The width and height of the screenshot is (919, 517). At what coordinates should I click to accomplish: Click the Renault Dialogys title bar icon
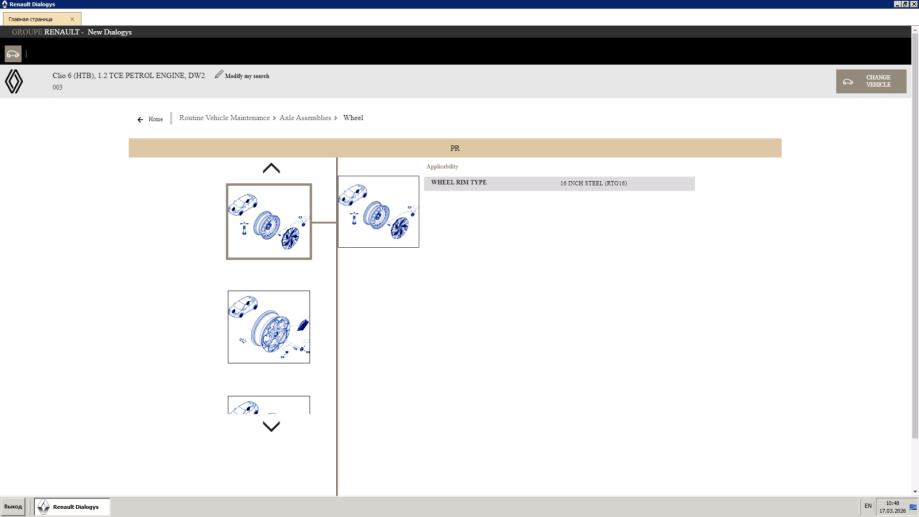(x=4, y=4)
